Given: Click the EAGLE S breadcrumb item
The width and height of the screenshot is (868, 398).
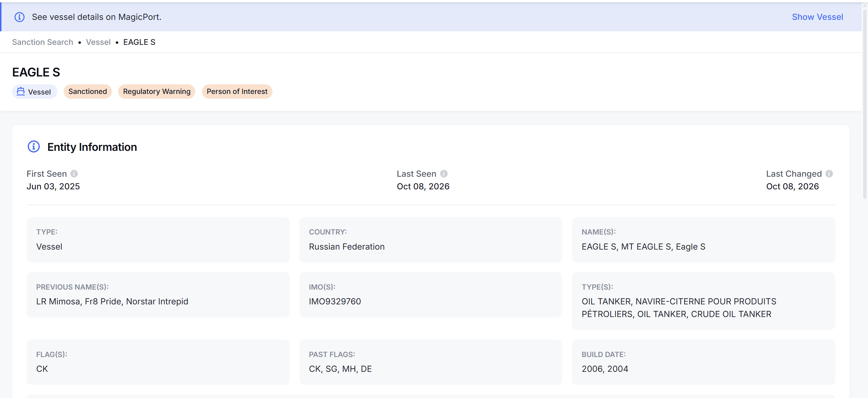Looking at the screenshot, I should [139, 42].
